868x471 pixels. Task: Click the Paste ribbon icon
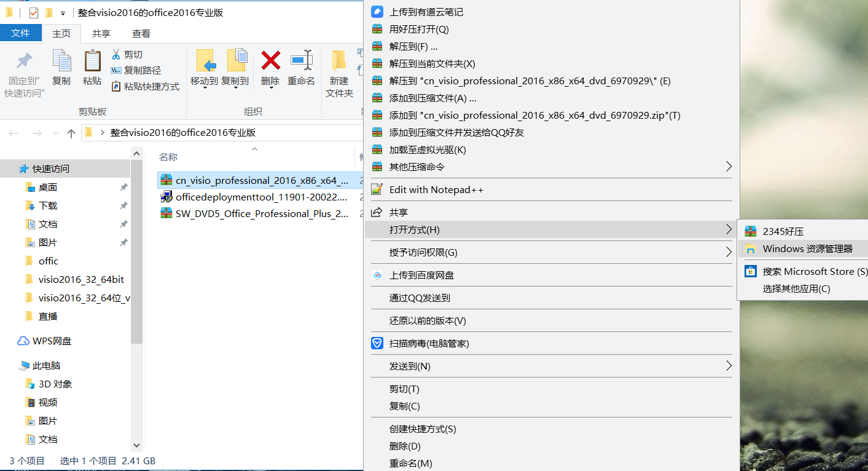coord(92,61)
